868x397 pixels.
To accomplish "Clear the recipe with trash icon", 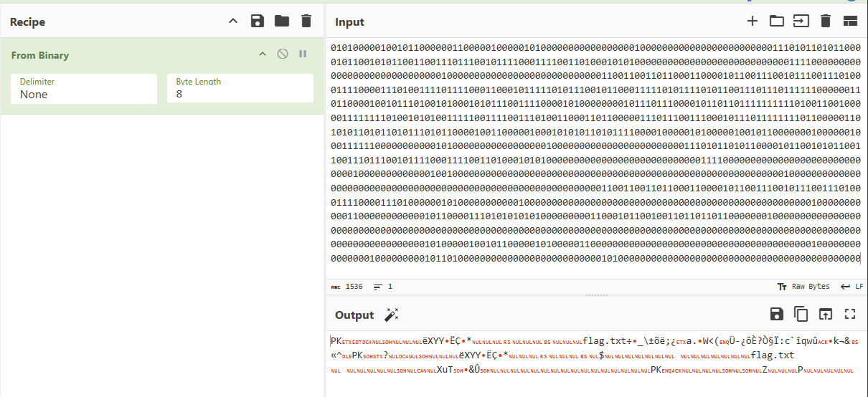I will pos(306,21).
